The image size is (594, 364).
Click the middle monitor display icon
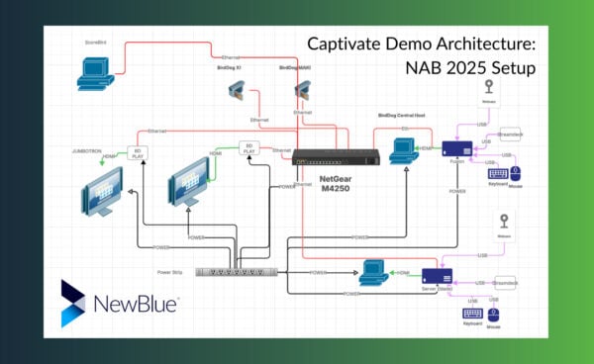189,182
